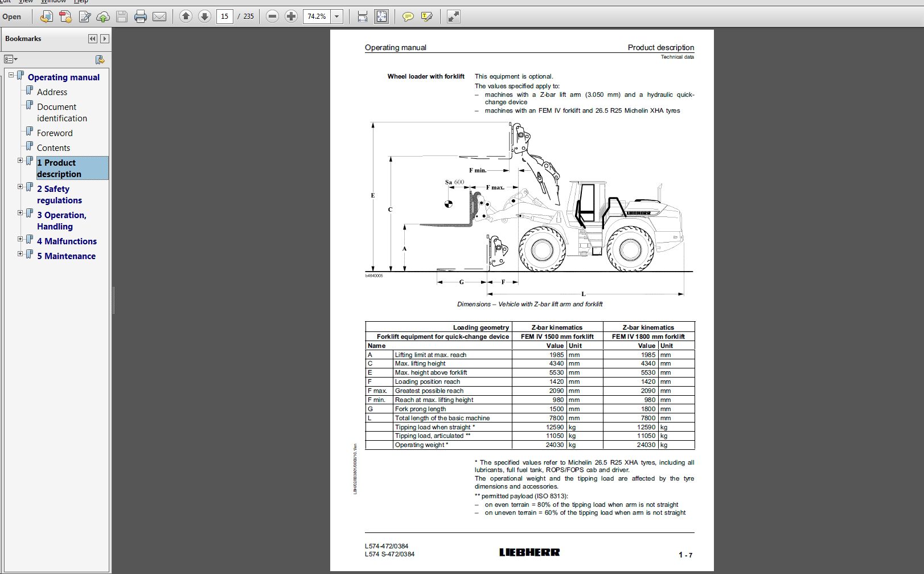Viewport: 924px width, 574px height.
Task: Click the upload to cloud icon
Action: [x=103, y=17]
